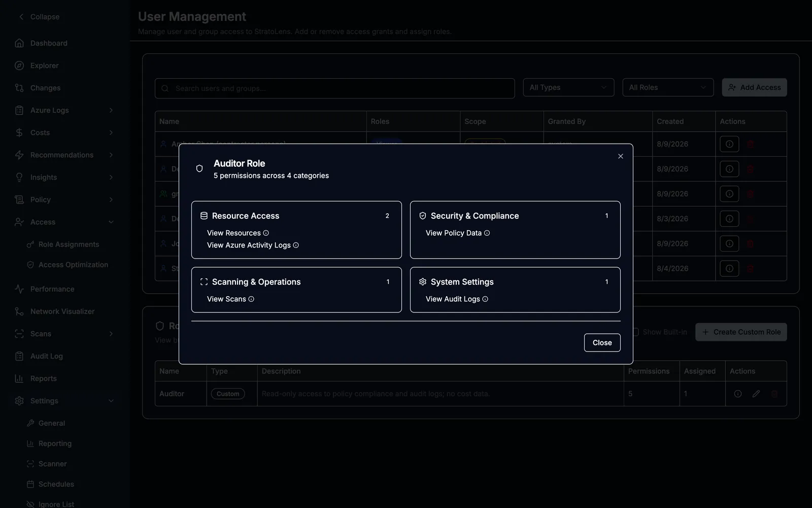
Task: Edit the Auditor role pencil icon
Action: [x=756, y=394]
